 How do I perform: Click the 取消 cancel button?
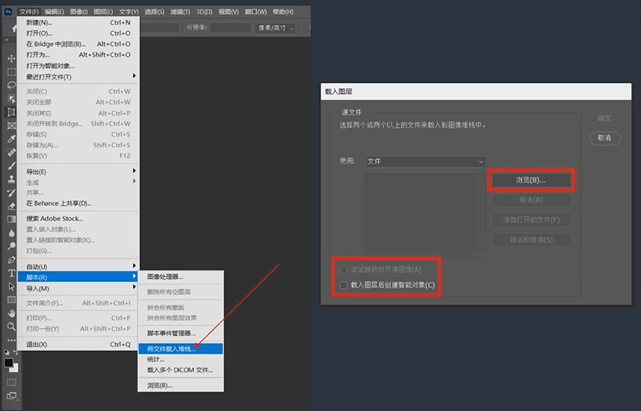click(x=603, y=138)
